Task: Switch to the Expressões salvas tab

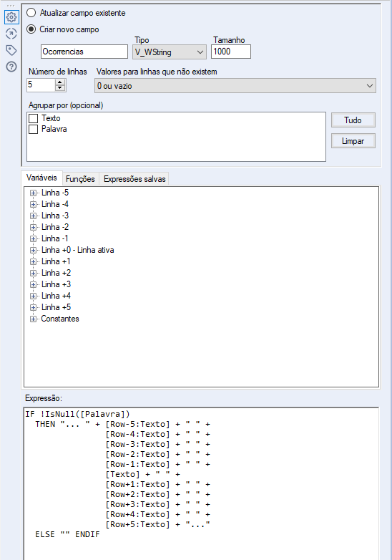Action: point(134,179)
